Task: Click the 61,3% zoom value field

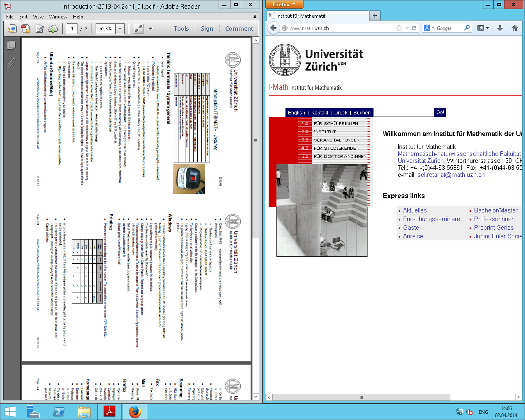Action: 106,29
